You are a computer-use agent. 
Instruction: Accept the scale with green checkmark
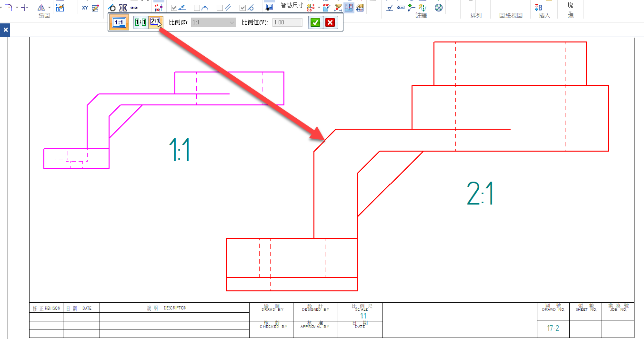point(314,22)
